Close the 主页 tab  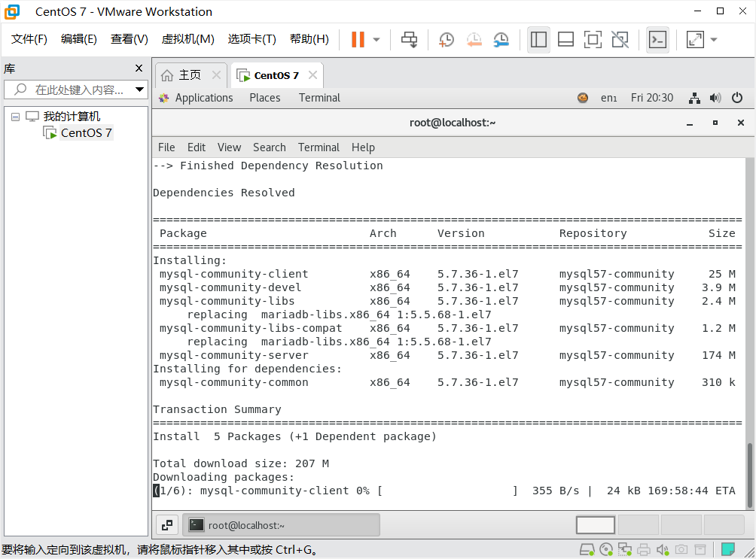pyautogui.click(x=216, y=75)
